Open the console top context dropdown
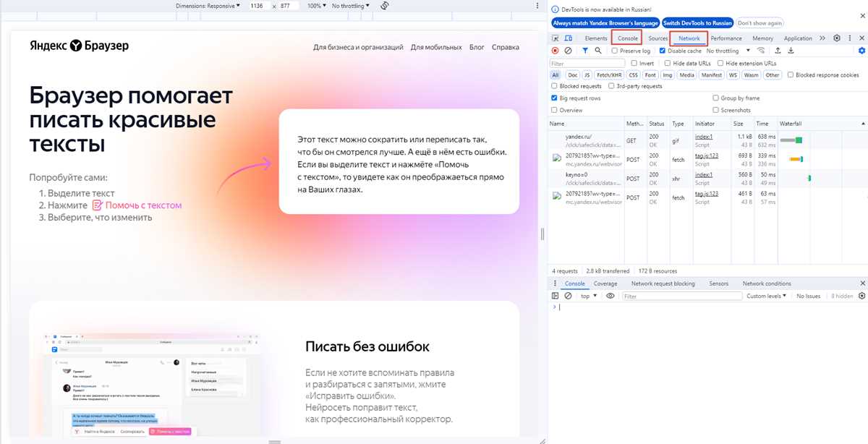Image resolution: width=868 pixels, height=444 pixels. 590,296
